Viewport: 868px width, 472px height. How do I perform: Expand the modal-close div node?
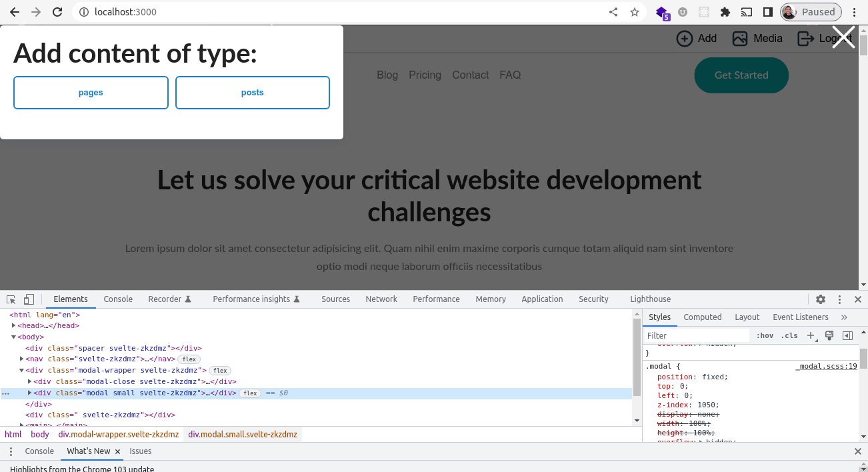pos(30,382)
